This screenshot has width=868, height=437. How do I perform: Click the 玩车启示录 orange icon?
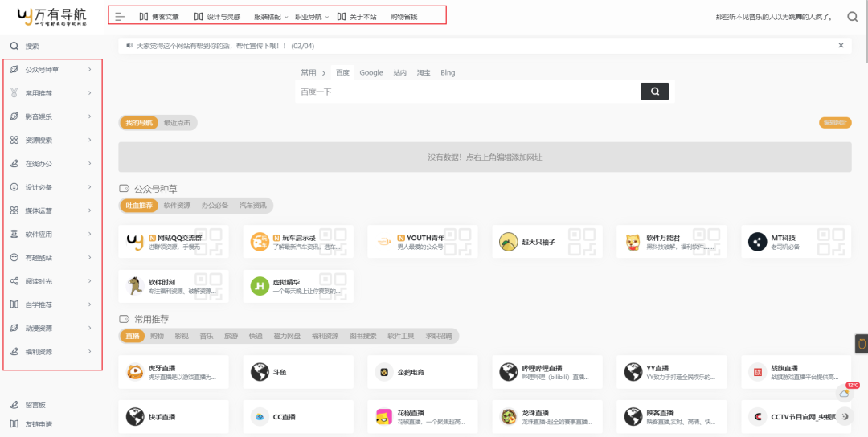260,241
